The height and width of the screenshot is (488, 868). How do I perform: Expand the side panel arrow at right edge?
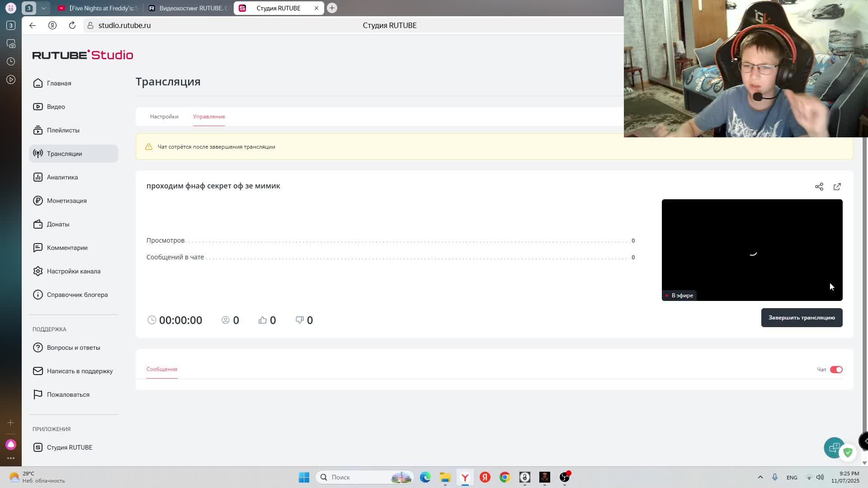point(864,441)
